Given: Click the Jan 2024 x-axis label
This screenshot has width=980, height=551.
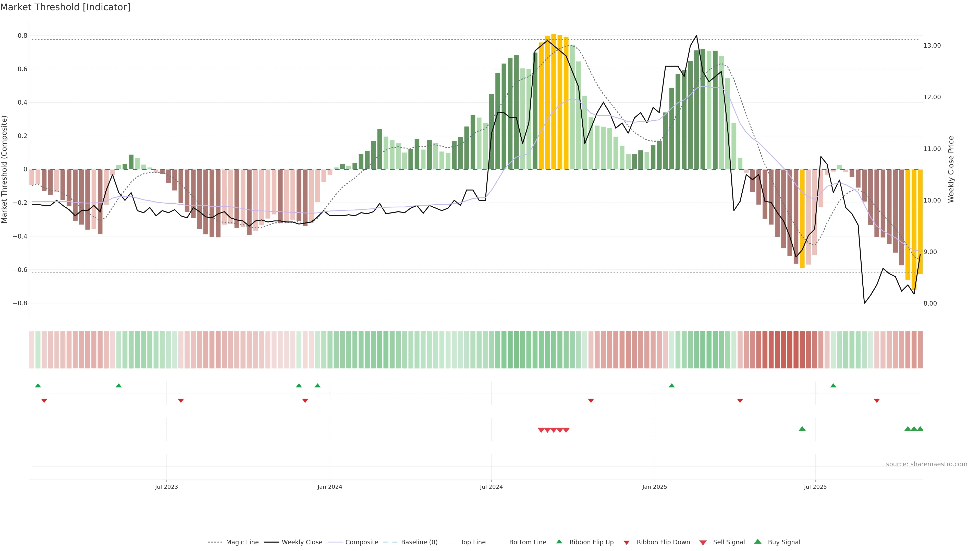Looking at the screenshot, I should 329,487.
